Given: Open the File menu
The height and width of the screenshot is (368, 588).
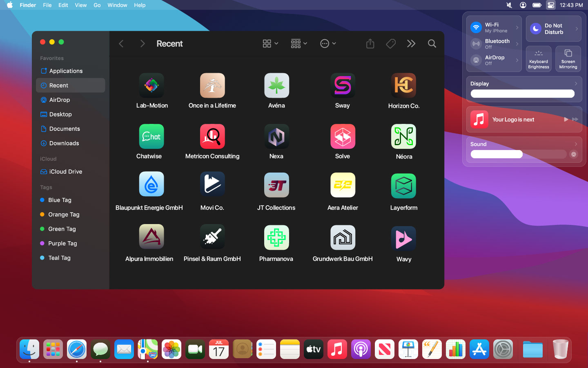Looking at the screenshot, I should point(47,5).
